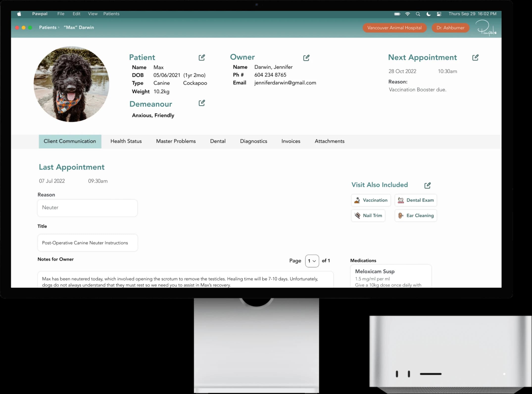Switch to the Health Status tab
The height and width of the screenshot is (394, 532).
point(126,141)
